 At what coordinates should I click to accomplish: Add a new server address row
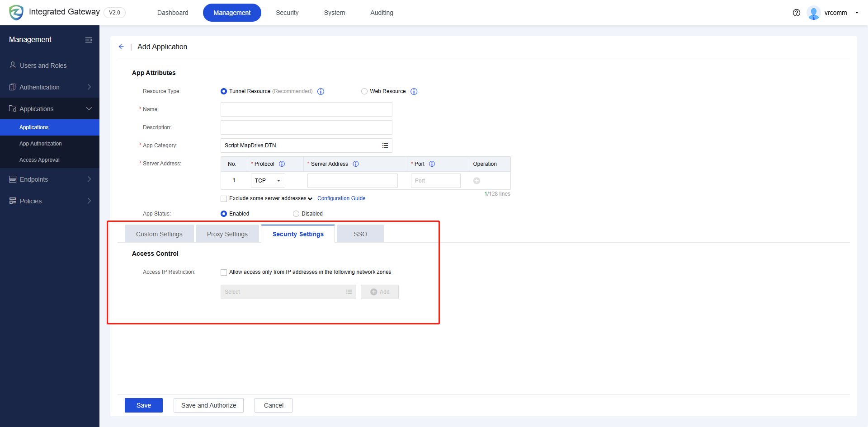pos(476,180)
